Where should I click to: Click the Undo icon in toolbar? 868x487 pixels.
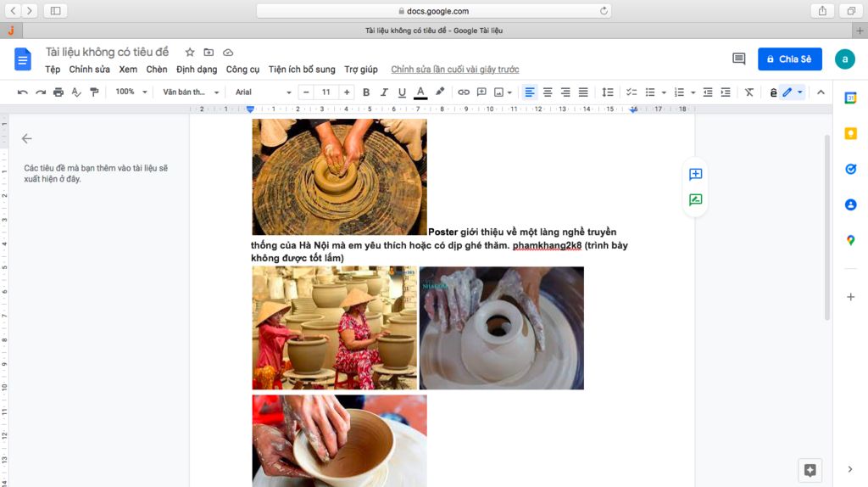click(x=22, y=92)
